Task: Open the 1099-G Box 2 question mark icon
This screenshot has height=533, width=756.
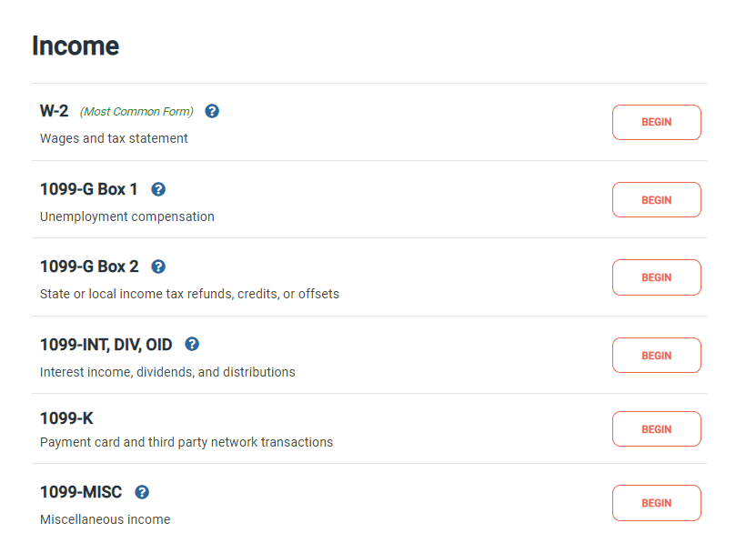Action: pyautogui.click(x=158, y=266)
